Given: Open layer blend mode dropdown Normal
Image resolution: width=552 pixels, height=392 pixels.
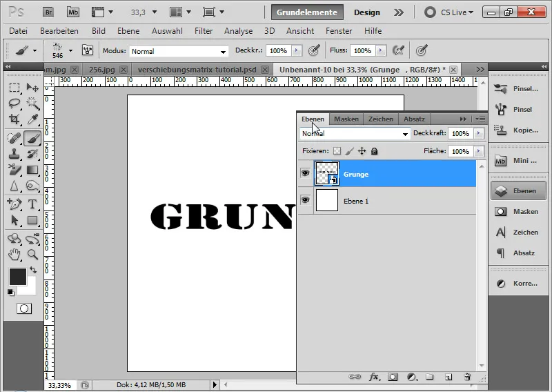Looking at the screenshot, I should [x=355, y=133].
